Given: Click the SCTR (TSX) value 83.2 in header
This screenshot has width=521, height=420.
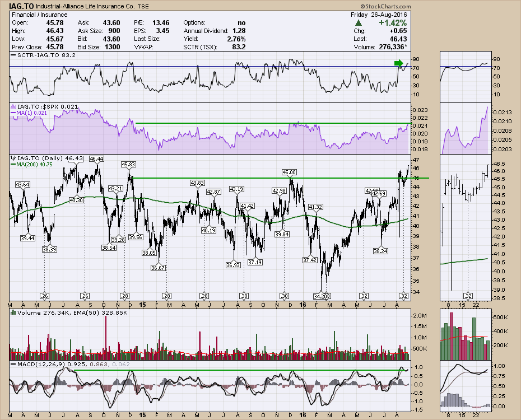Looking at the screenshot, I should 239,47.
